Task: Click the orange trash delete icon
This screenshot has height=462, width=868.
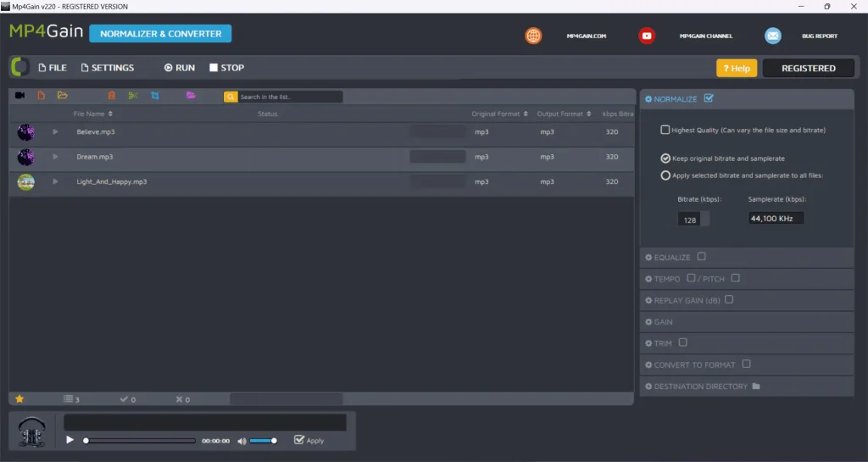Action: click(111, 96)
